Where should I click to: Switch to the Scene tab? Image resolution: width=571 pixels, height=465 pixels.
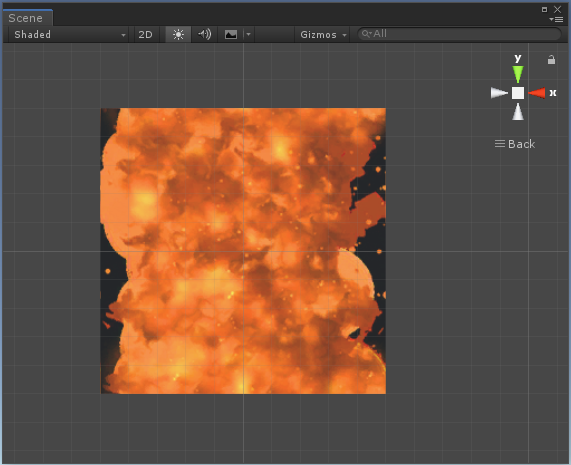(x=27, y=18)
